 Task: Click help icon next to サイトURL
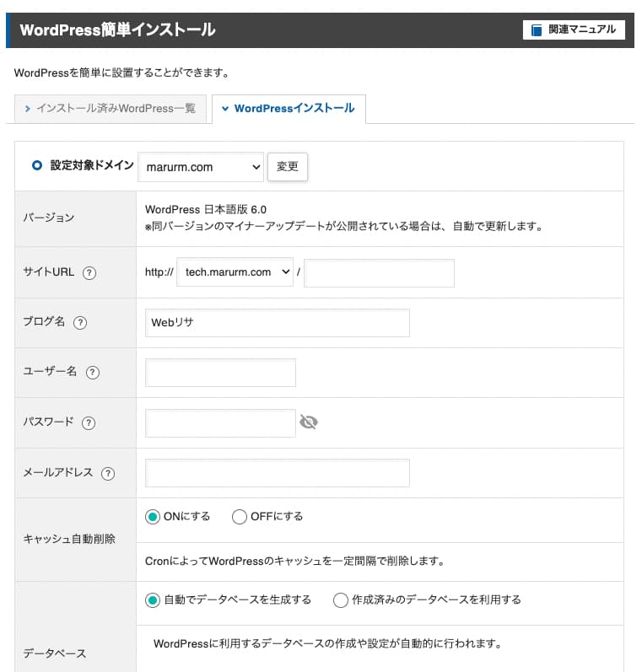(89, 272)
